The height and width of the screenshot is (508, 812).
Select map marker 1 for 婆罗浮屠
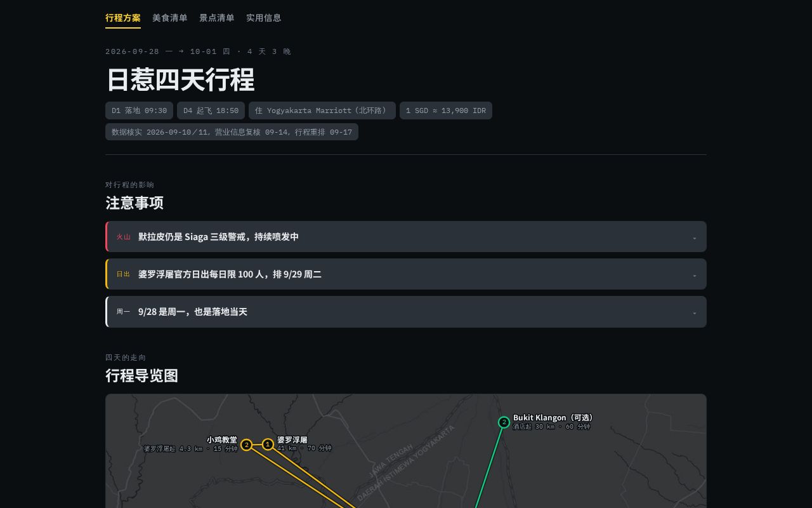click(268, 444)
